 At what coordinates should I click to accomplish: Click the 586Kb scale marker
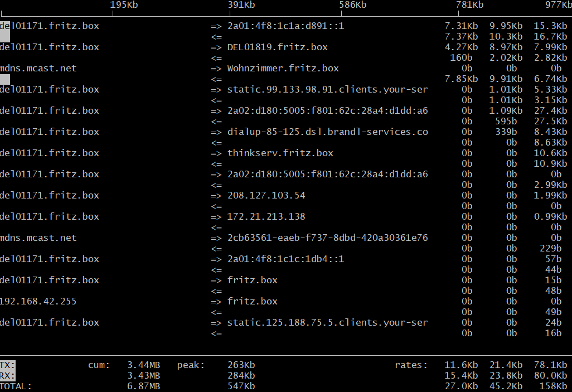point(353,5)
